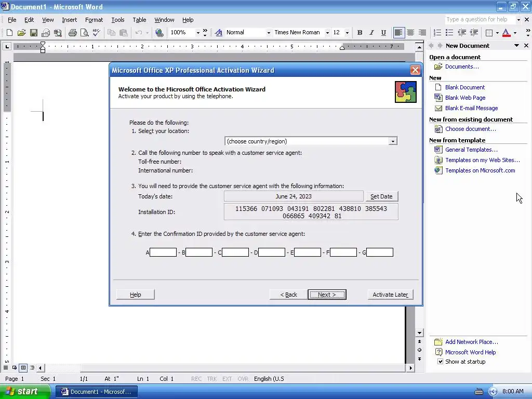Click the Copy toolbar icon

pos(111,33)
